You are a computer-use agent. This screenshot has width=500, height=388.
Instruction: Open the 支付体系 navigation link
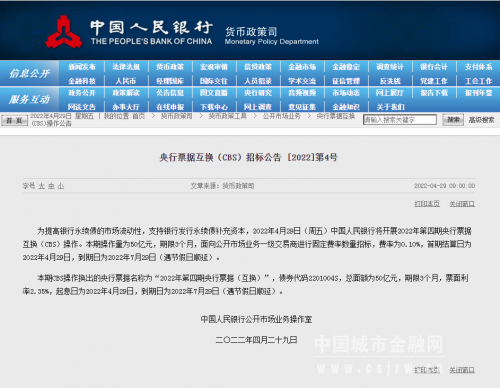(x=479, y=67)
